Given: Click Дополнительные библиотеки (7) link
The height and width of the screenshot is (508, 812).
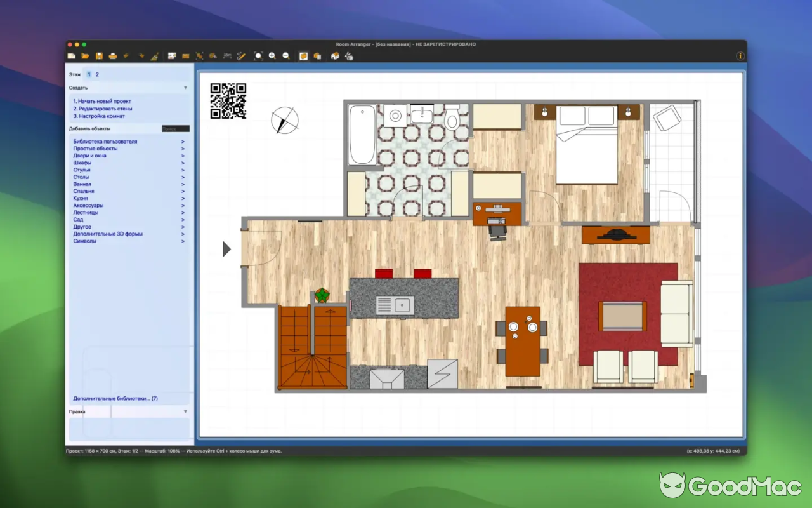Looking at the screenshot, I should [x=114, y=398].
